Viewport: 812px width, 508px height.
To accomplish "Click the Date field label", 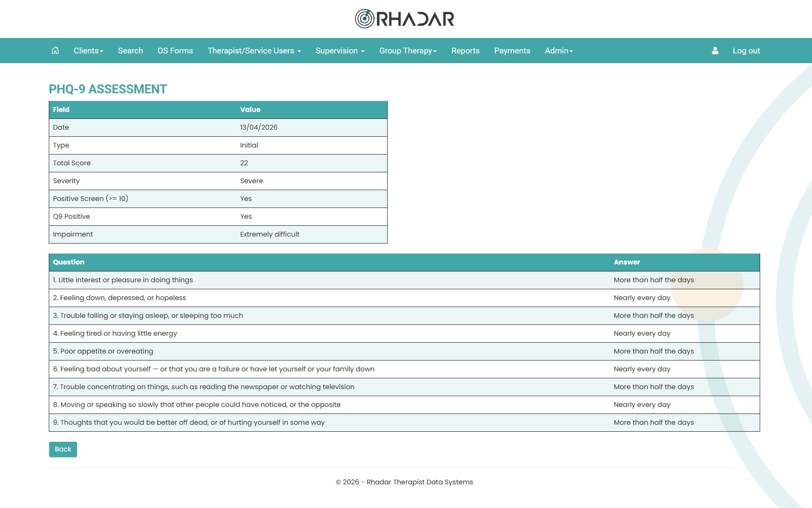I will (x=61, y=127).
